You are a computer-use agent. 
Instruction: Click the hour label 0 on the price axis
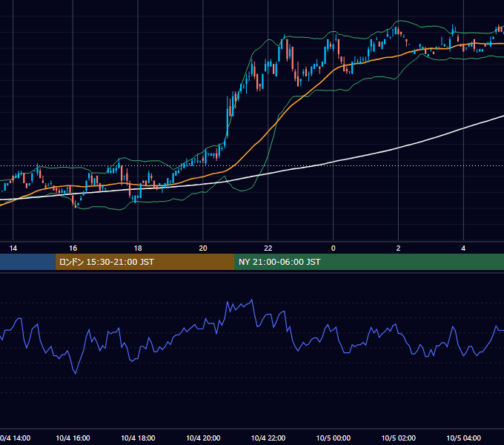coord(334,248)
